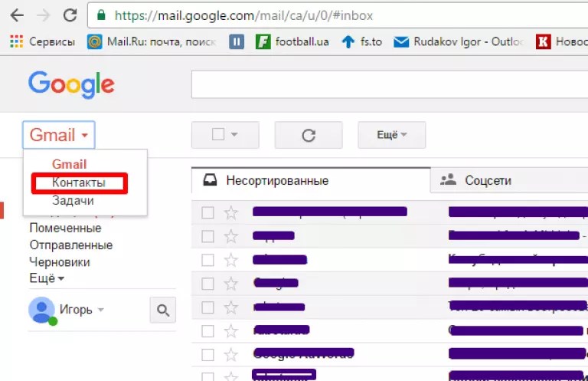Open the fs.to bookmark
The height and width of the screenshot is (381, 588).
pyautogui.click(x=362, y=41)
